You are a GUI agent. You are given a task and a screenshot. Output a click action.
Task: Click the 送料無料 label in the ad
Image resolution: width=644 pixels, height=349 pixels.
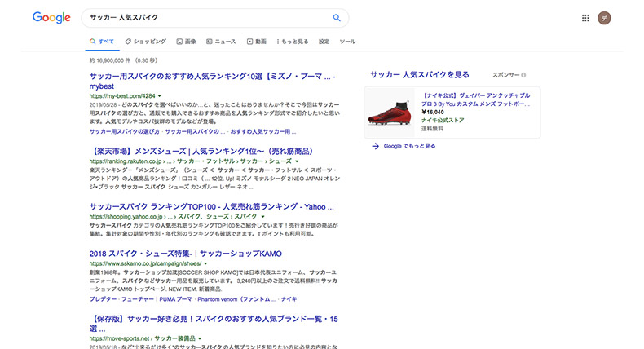click(x=432, y=129)
